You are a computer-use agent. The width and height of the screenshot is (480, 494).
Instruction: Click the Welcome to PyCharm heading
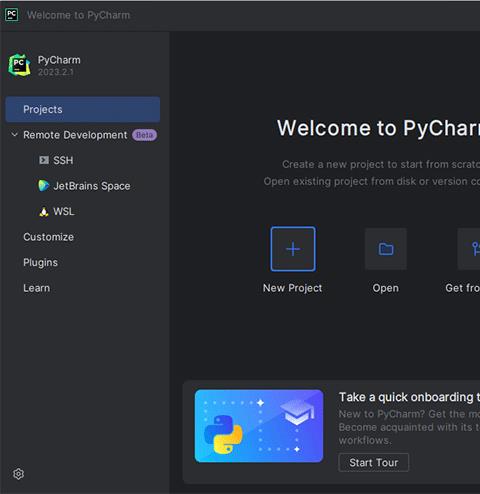[x=378, y=128]
